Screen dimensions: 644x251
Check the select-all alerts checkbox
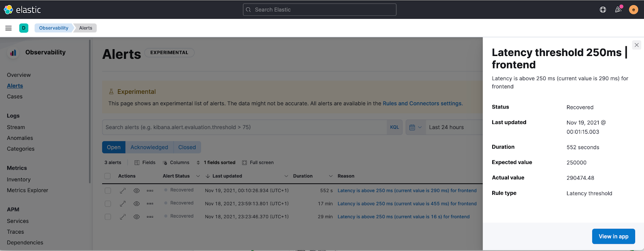coord(107,176)
